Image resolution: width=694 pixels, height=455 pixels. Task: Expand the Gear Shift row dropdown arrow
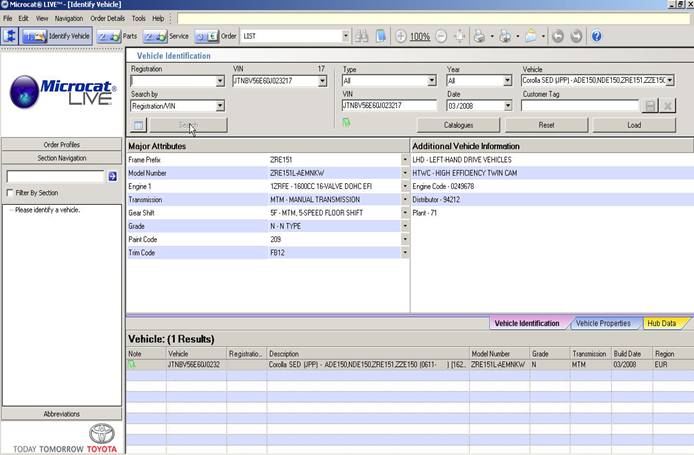coord(405,213)
